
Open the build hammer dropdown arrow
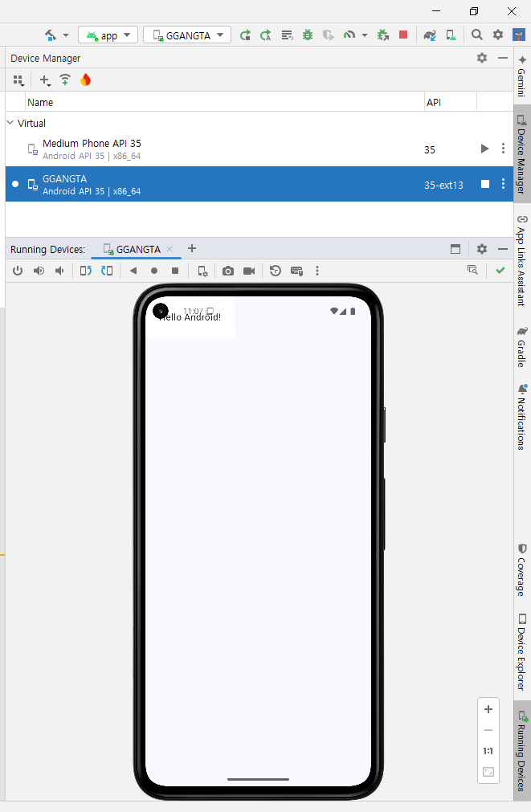(66, 35)
